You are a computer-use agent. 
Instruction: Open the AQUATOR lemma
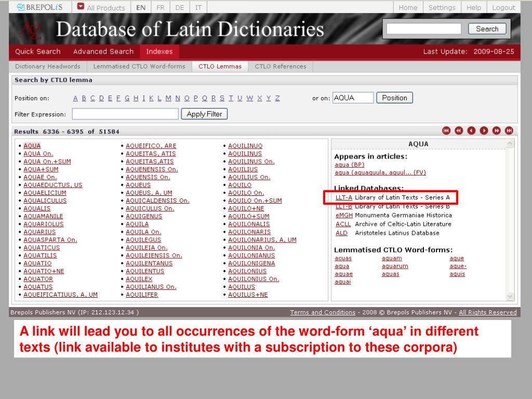38,279
